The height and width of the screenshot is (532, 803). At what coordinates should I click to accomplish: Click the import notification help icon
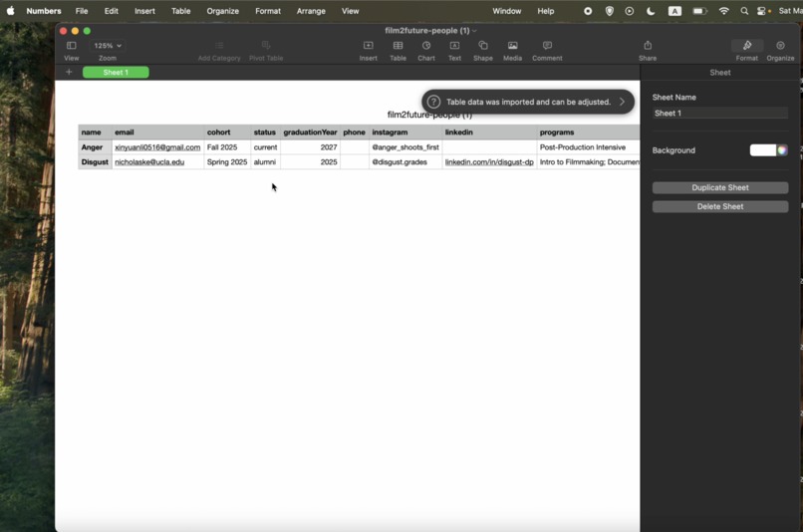[433, 102]
